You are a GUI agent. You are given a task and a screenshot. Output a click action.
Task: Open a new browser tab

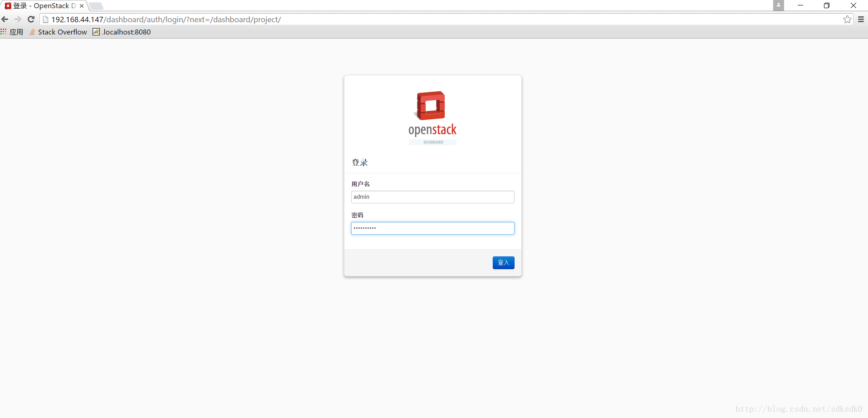pyautogui.click(x=96, y=6)
